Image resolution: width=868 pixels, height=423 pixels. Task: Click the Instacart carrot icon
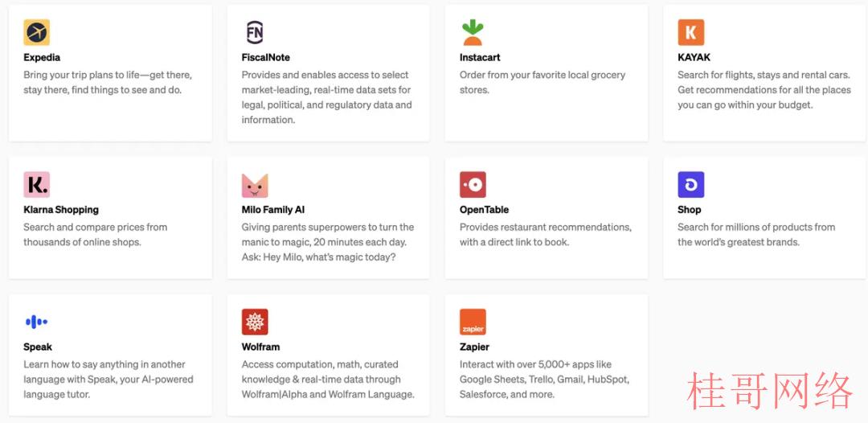[473, 32]
